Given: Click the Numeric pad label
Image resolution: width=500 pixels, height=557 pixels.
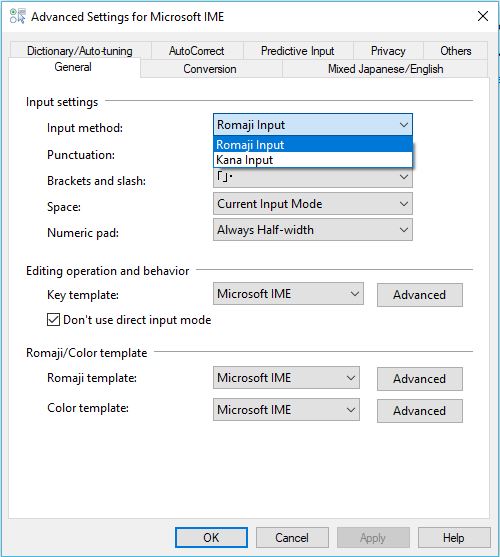Looking at the screenshot, I should click(x=83, y=233).
